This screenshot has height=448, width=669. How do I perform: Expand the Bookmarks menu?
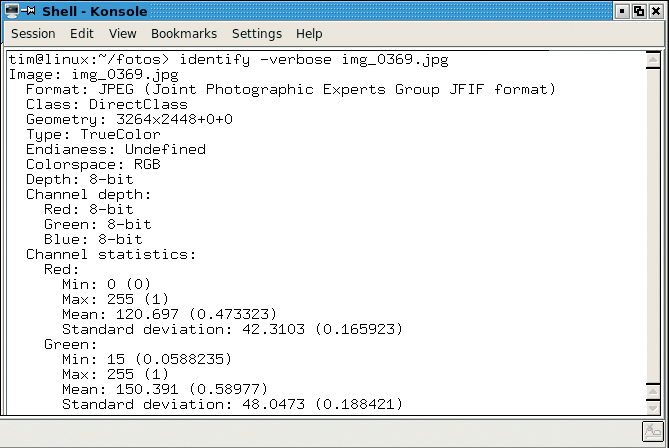click(x=184, y=34)
